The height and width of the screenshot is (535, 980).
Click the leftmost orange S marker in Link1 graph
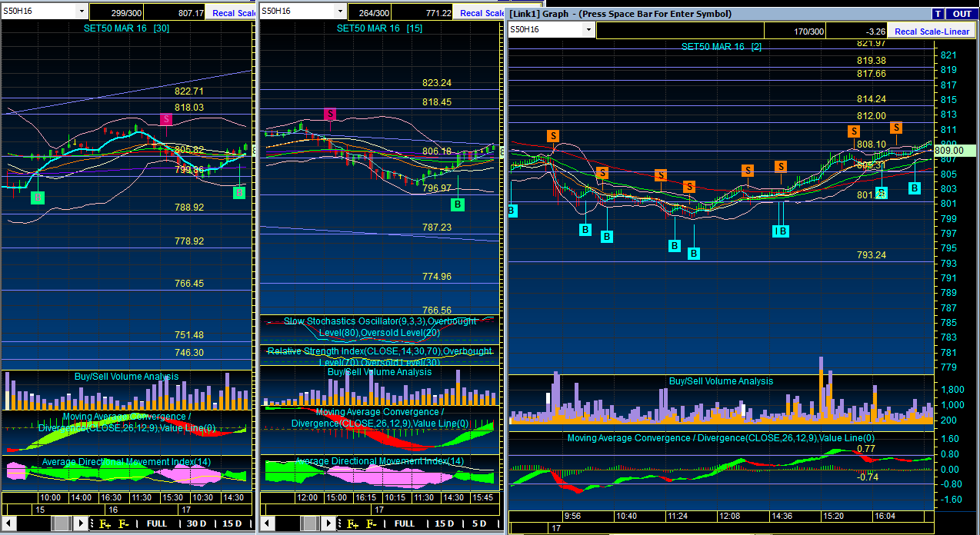(553, 136)
